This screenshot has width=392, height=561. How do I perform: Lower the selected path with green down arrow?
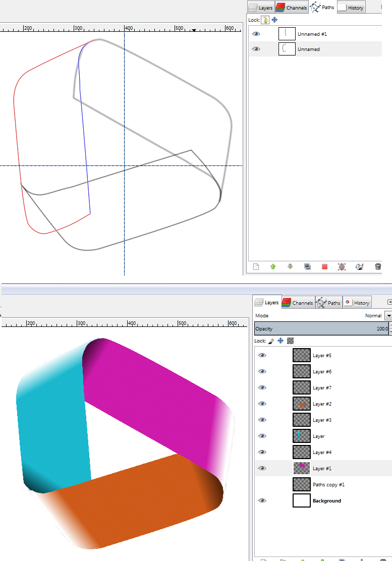[x=290, y=266]
